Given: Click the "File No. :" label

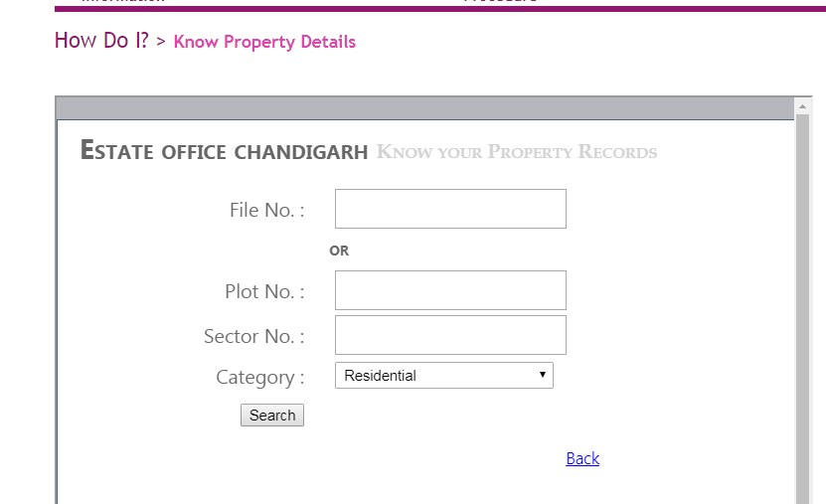Looking at the screenshot, I should pyautogui.click(x=266, y=210).
